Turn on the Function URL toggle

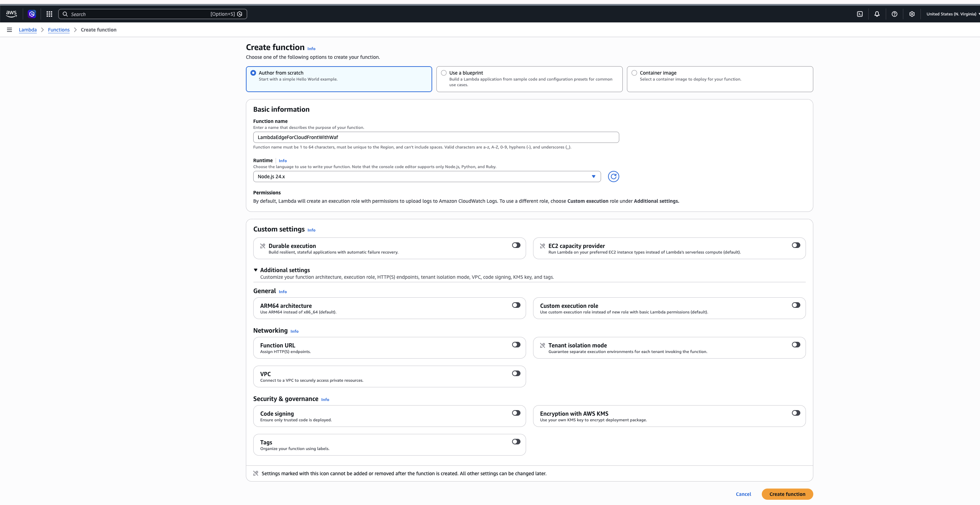[516, 345]
